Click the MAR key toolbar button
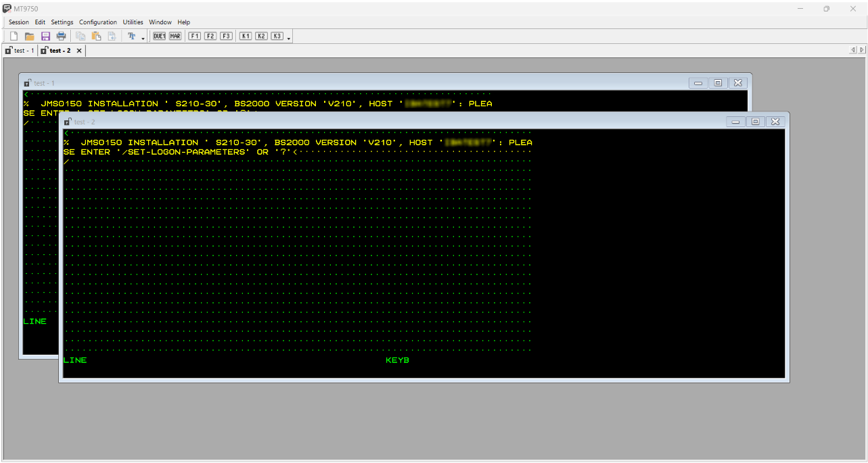This screenshot has width=868, height=463. coord(175,36)
